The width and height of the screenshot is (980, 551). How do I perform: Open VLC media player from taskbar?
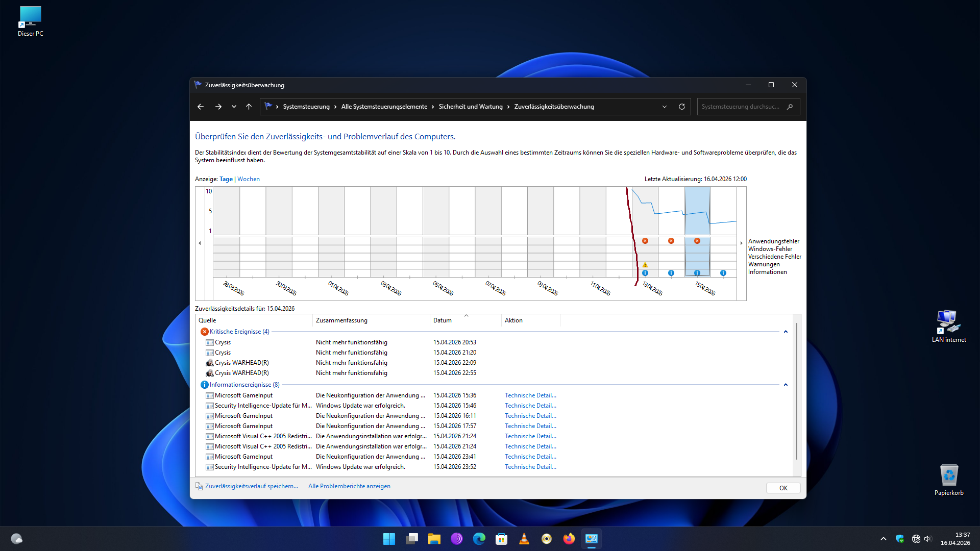(x=524, y=539)
